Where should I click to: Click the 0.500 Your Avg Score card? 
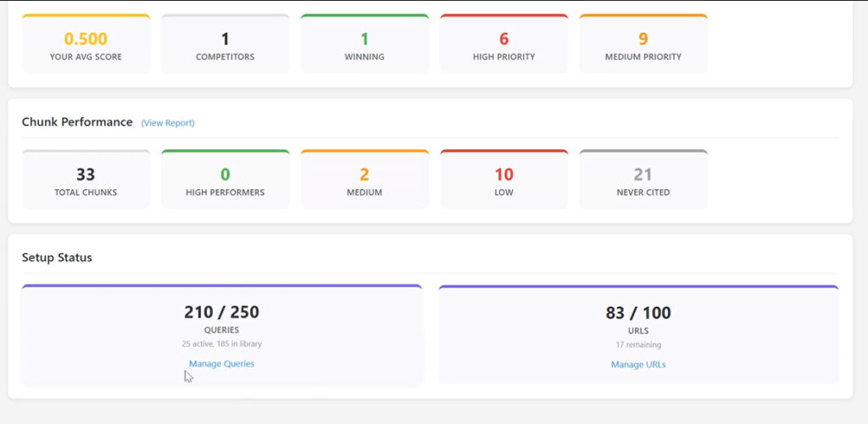(x=86, y=45)
